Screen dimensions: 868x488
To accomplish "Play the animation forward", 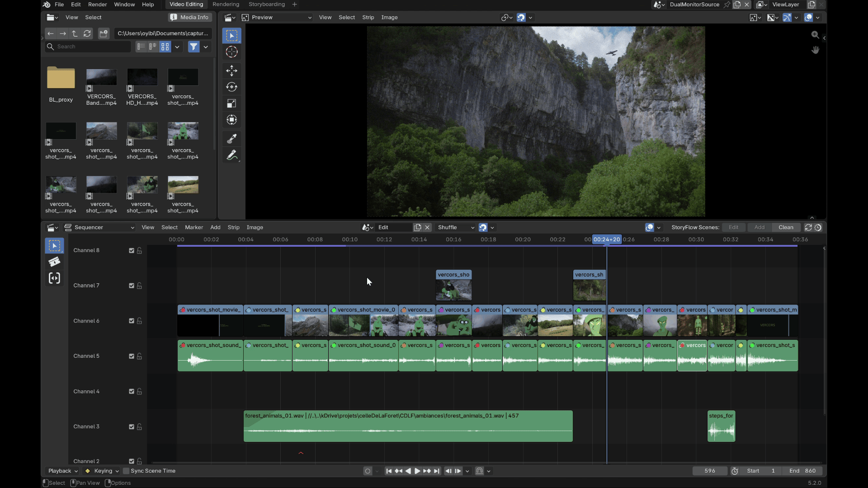I will pos(417,471).
